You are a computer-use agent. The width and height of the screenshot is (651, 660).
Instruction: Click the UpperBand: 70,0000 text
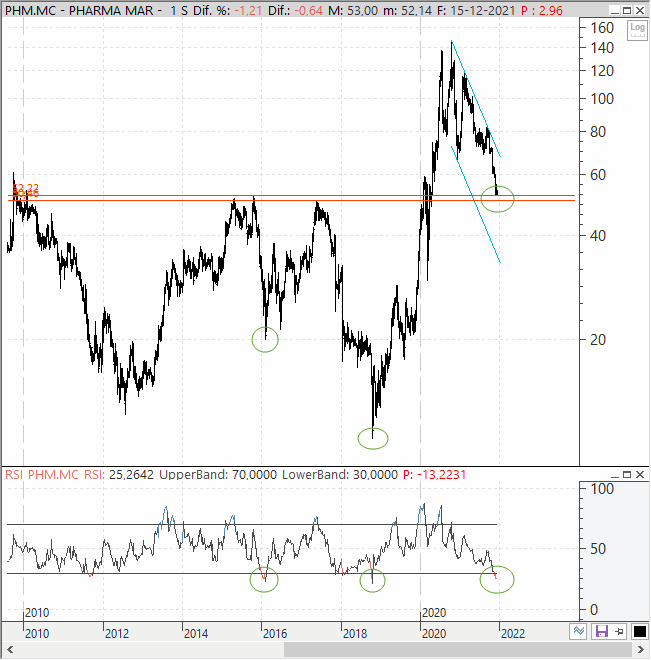[218, 475]
